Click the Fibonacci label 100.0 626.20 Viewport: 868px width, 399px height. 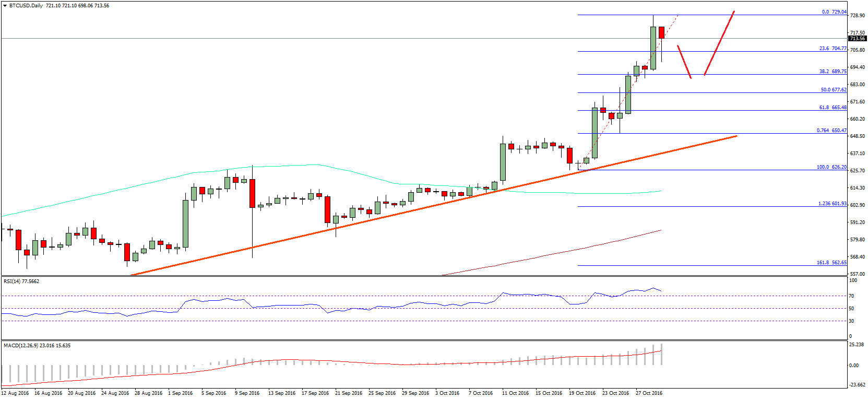click(x=831, y=167)
